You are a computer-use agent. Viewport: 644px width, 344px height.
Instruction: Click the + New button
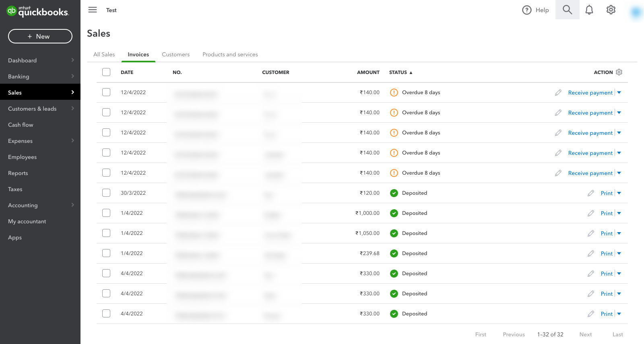point(40,36)
